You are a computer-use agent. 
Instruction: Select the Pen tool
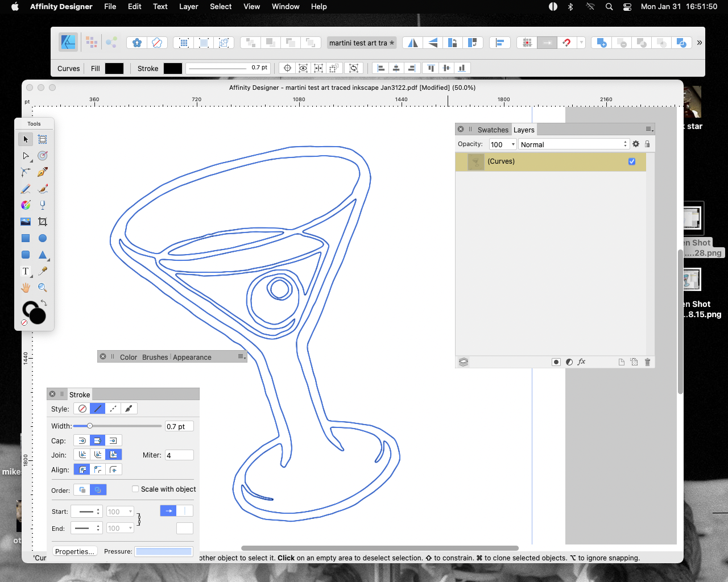(x=42, y=172)
